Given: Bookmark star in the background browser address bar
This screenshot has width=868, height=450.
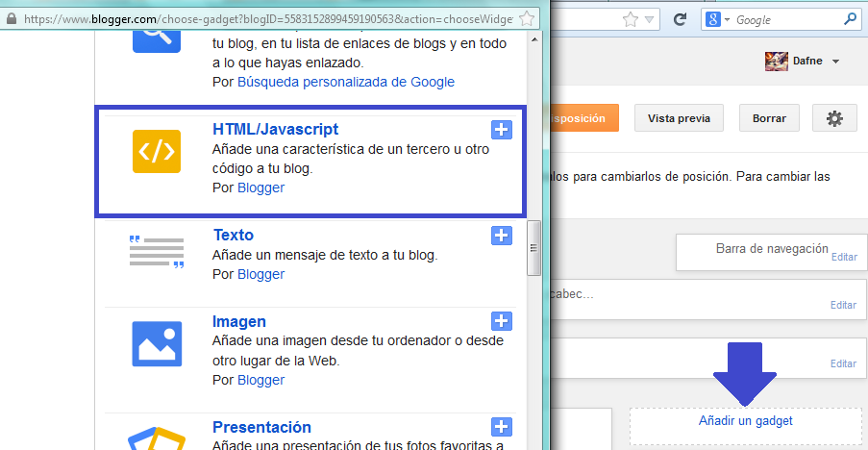Looking at the screenshot, I should (630, 20).
